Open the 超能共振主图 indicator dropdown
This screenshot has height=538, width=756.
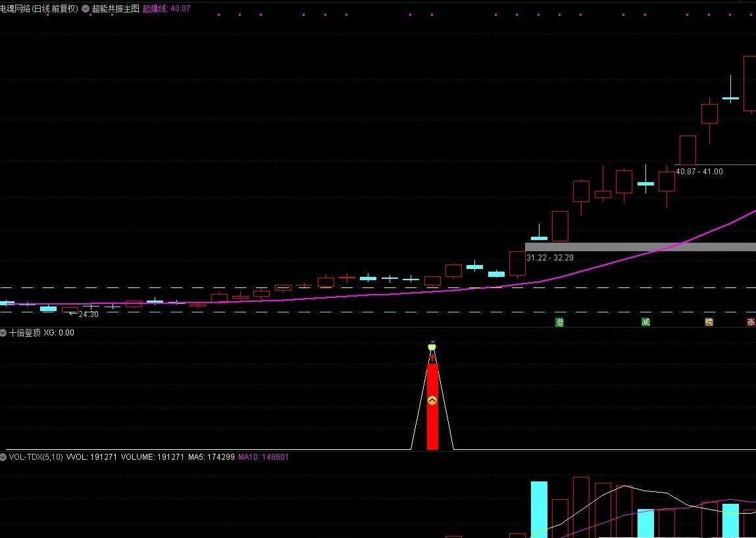[86, 9]
